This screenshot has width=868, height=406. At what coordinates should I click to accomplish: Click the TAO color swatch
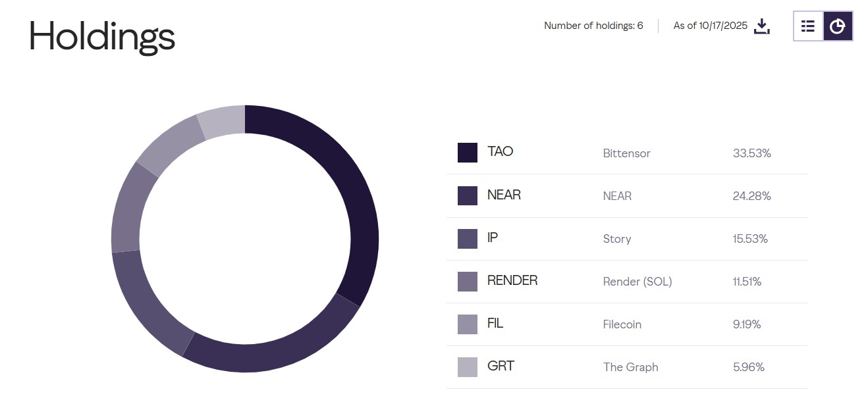pyautogui.click(x=468, y=153)
